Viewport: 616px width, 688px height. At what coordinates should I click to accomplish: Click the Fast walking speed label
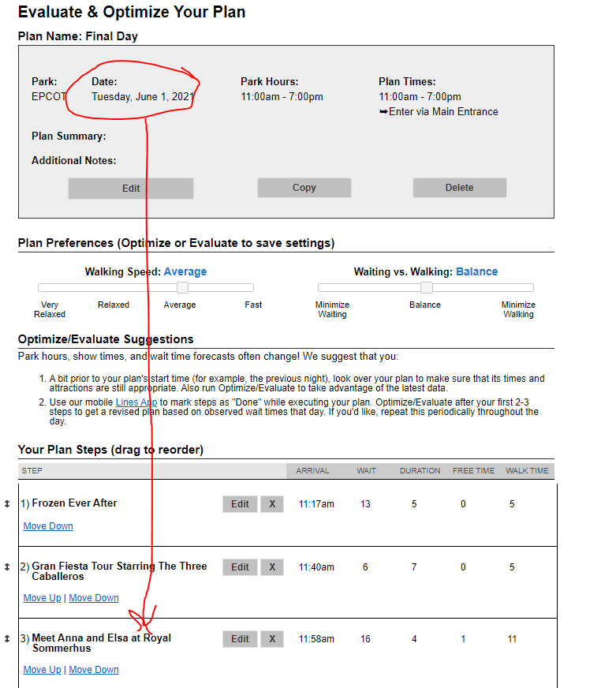point(253,305)
